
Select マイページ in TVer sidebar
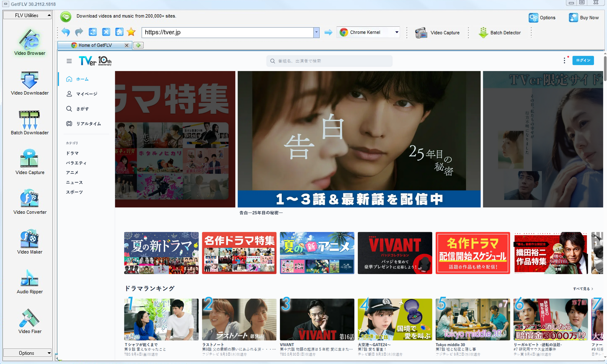point(83,94)
